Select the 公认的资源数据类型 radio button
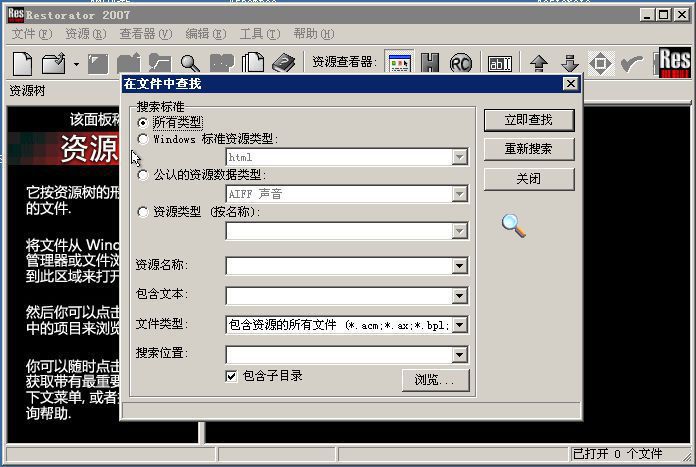696x467 pixels. pos(143,175)
